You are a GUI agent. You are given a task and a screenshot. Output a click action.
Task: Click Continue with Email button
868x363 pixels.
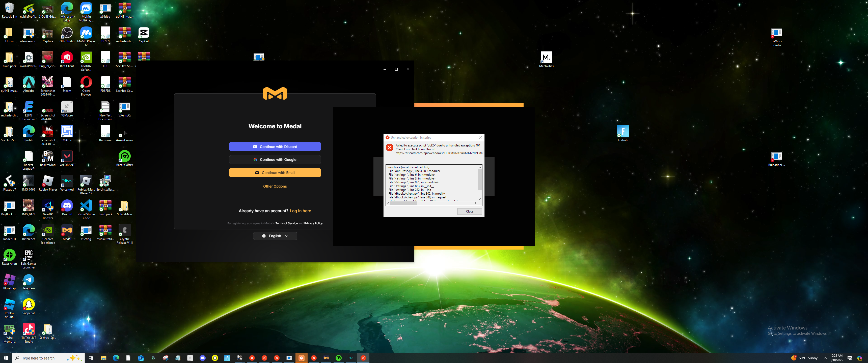pyautogui.click(x=275, y=173)
